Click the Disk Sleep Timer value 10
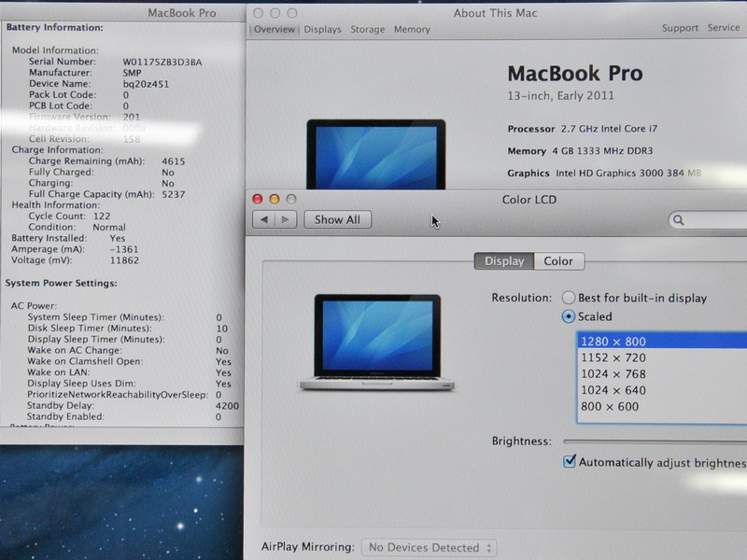747x560 pixels. click(x=222, y=329)
